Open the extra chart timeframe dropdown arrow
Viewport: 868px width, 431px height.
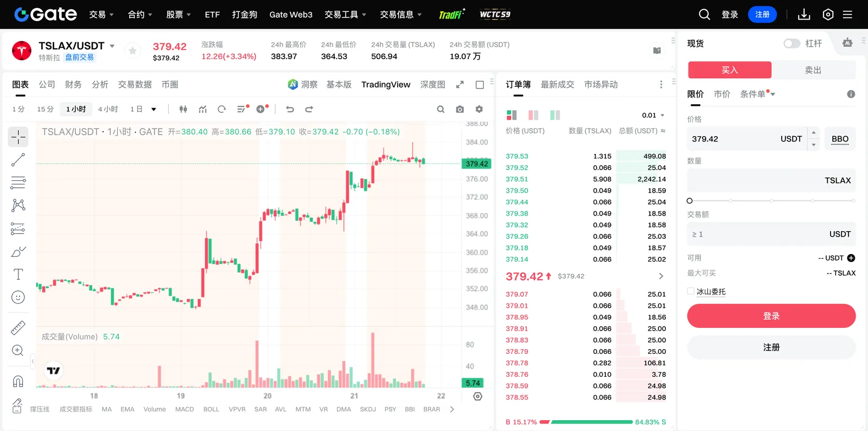[x=154, y=109]
